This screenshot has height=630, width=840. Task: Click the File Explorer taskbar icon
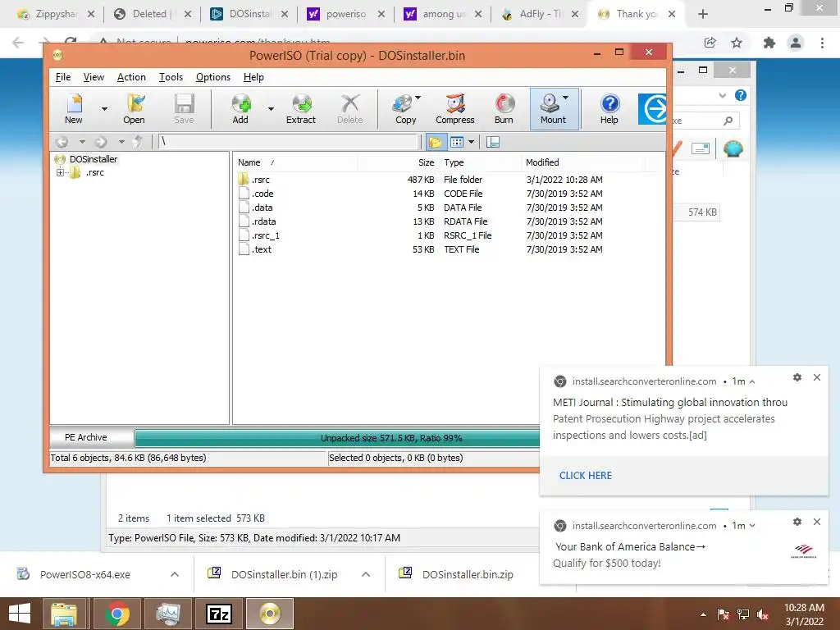point(64,614)
